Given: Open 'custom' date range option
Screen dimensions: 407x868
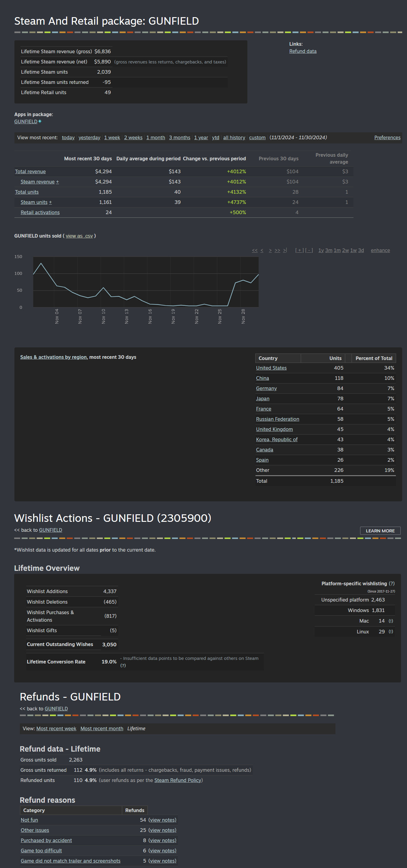Looking at the screenshot, I should 257,137.
